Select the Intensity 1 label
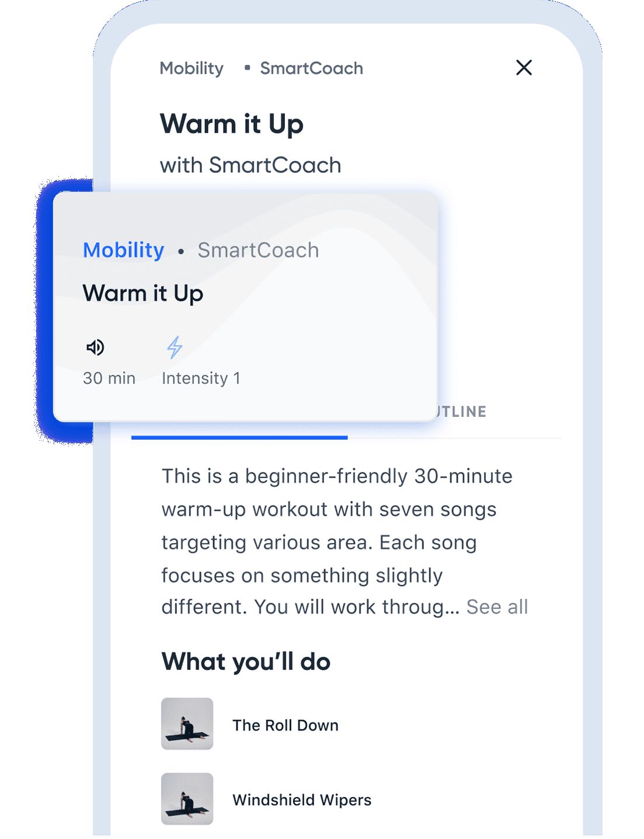Image resolution: width=644 pixels, height=839 pixels. coord(201,378)
